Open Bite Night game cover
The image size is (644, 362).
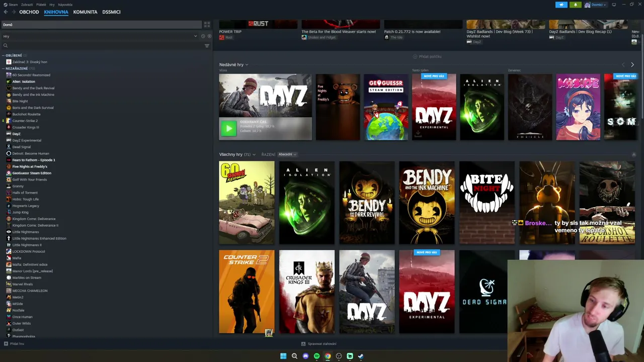(x=487, y=203)
